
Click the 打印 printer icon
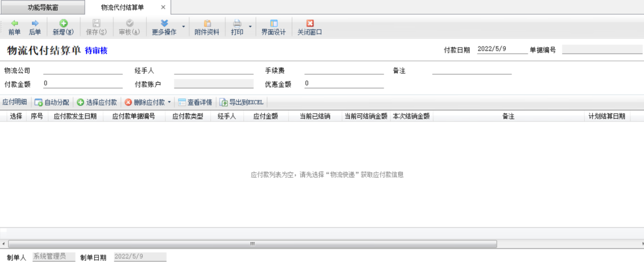237,23
